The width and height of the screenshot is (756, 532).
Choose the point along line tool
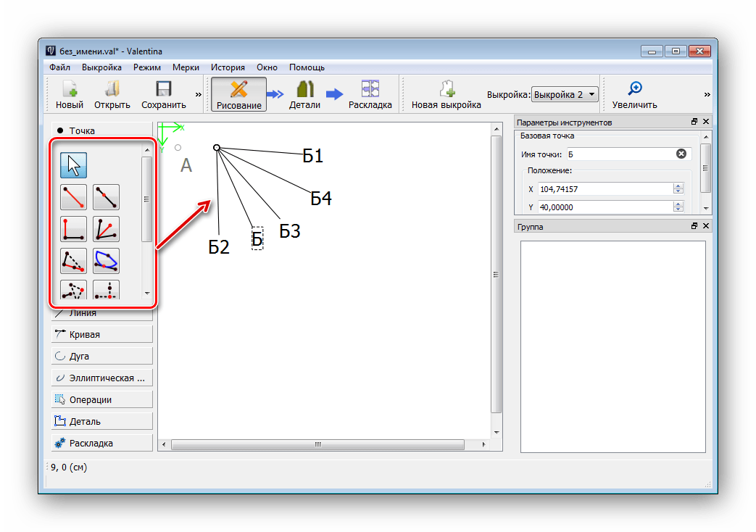(x=106, y=197)
